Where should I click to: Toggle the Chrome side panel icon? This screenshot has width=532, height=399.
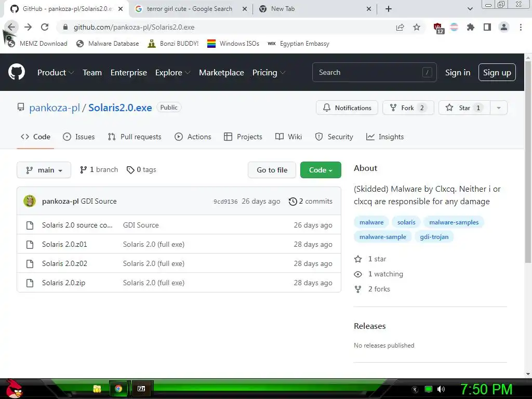click(x=487, y=27)
